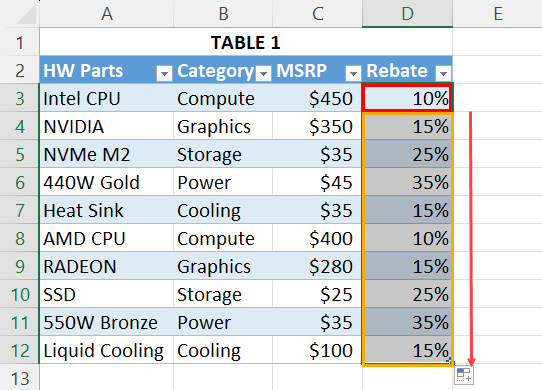Image resolution: width=542 pixels, height=390 pixels.
Task: Select Intel CPU's 10% rebate cell
Action: (408, 98)
